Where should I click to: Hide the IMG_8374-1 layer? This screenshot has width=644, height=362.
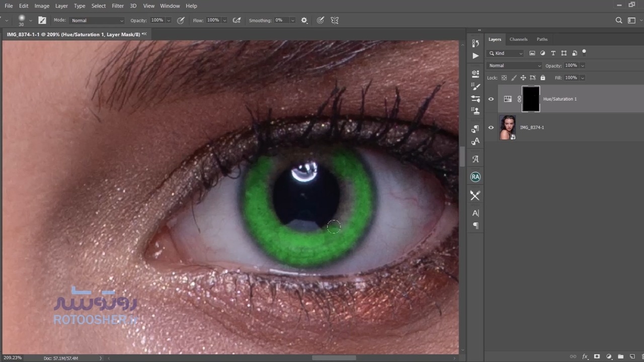(491, 127)
